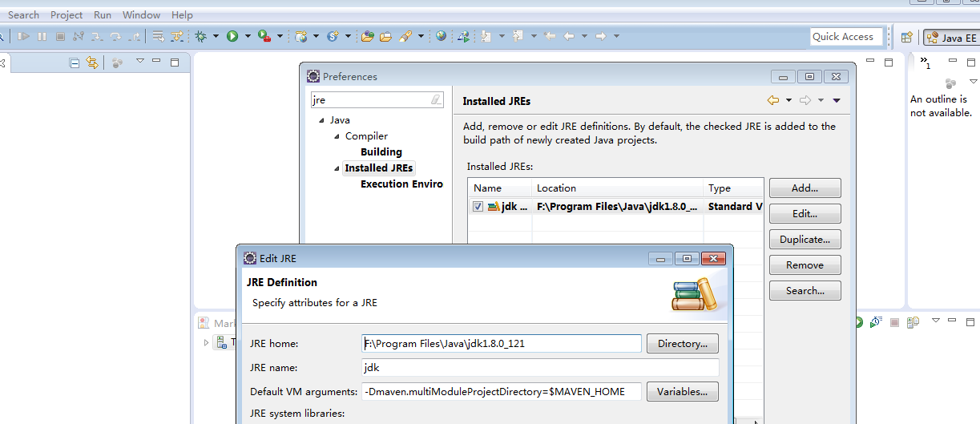Screen dimensions: 980x424
Task: Click the Add... button
Action: point(805,188)
